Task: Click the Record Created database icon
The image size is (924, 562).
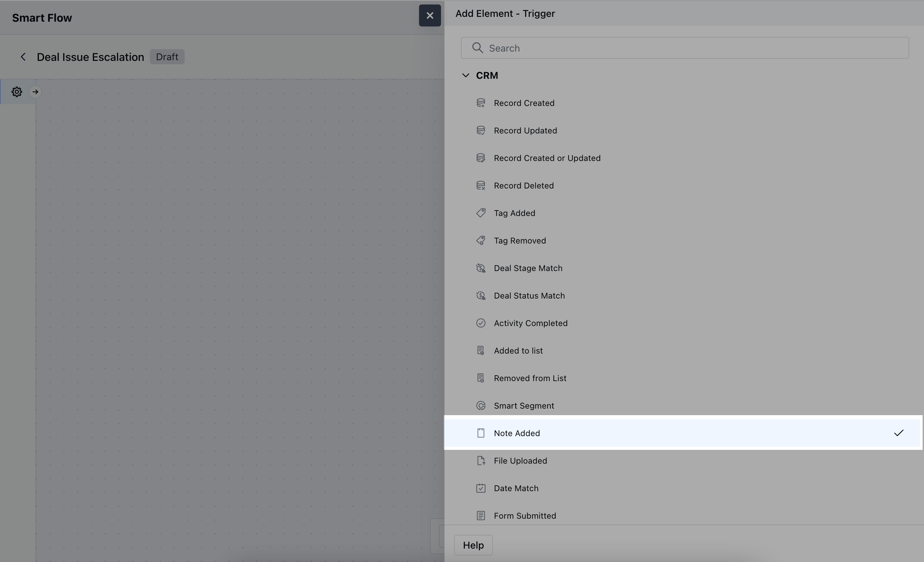Action: click(481, 103)
